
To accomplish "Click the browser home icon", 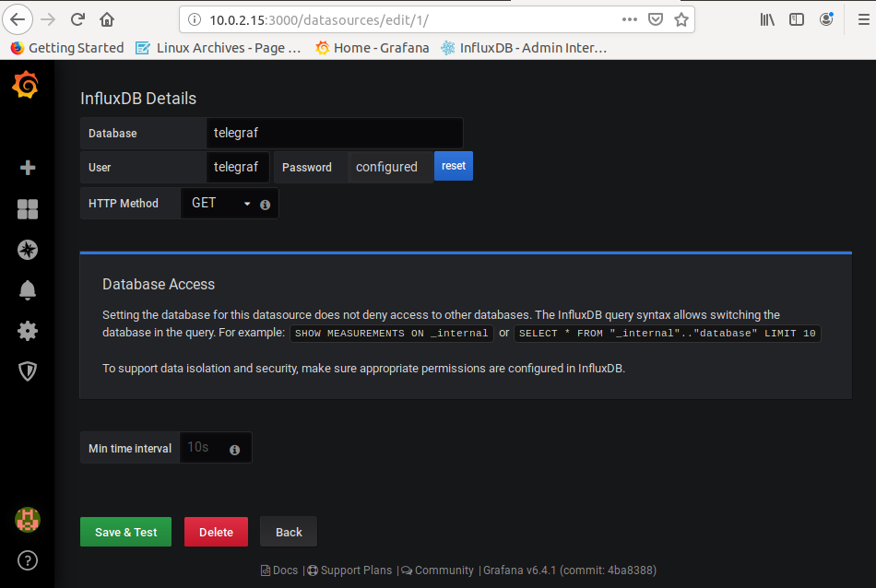I will (107, 19).
